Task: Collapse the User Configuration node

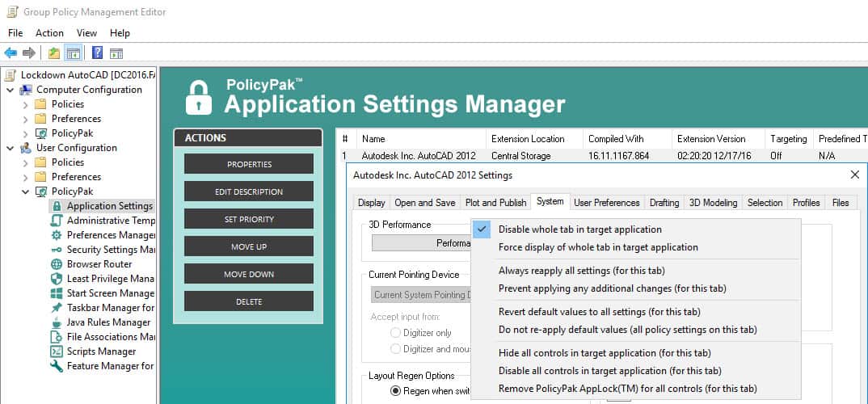Action: (11, 148)
